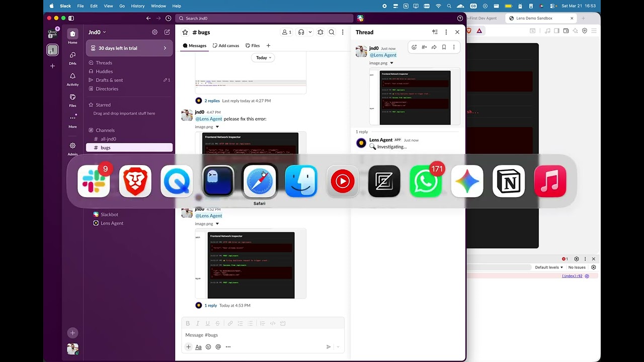
Task: Close the Thread panel
Action: pyautogui.click(x=457, y=32)
